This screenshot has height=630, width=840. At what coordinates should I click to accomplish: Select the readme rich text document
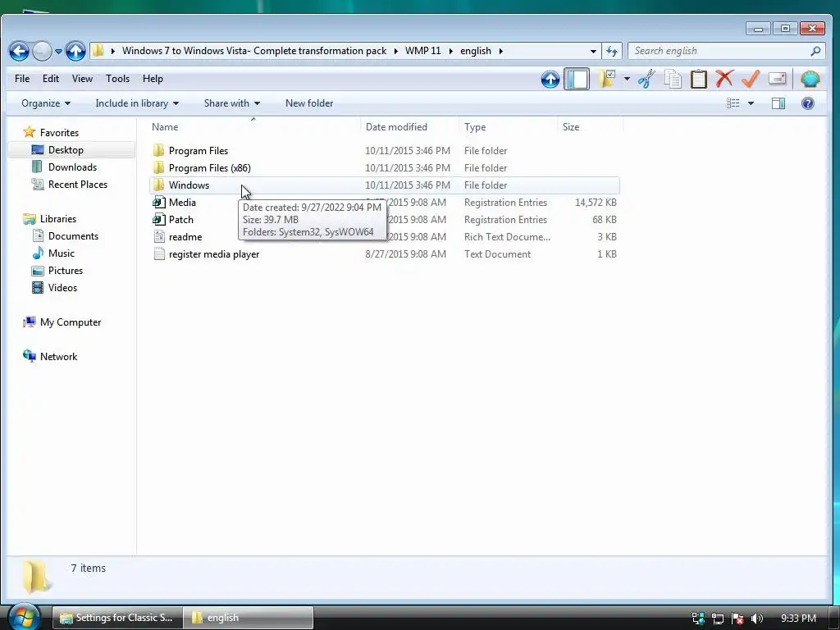(185, 237)
